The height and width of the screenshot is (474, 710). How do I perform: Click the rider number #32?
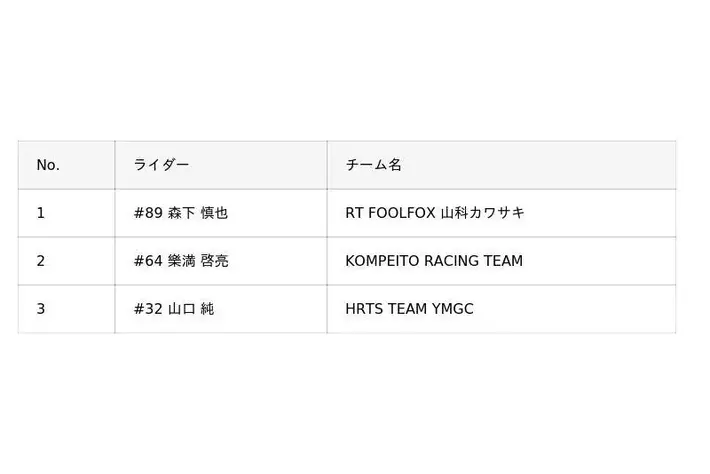[x=148, y=309]
